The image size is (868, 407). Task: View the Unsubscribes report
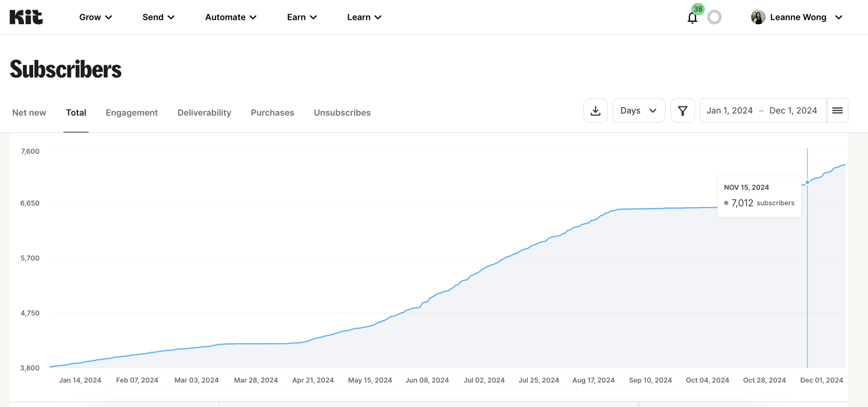pyautogui.click(x=342, y=112)
